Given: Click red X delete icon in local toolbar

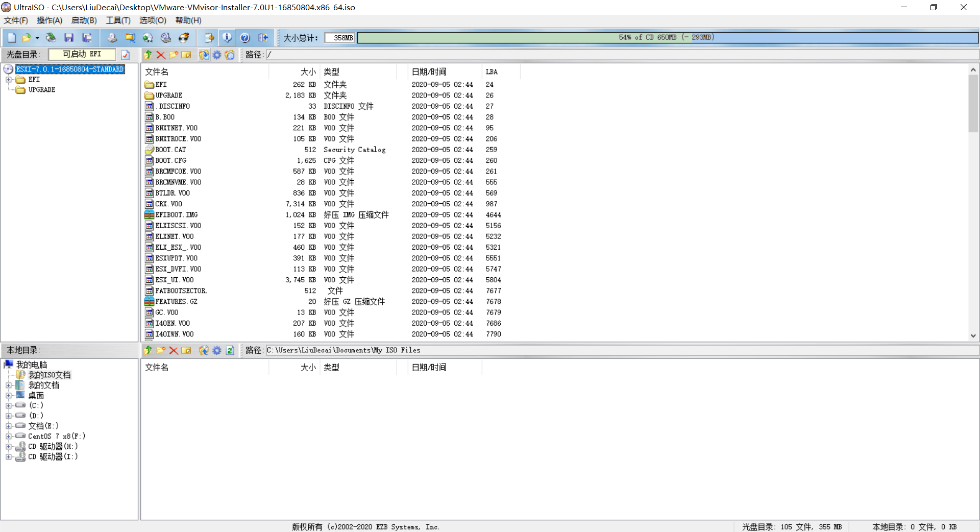Looking at the screenshot, I should pyautogui.click(x=174, y=350).
